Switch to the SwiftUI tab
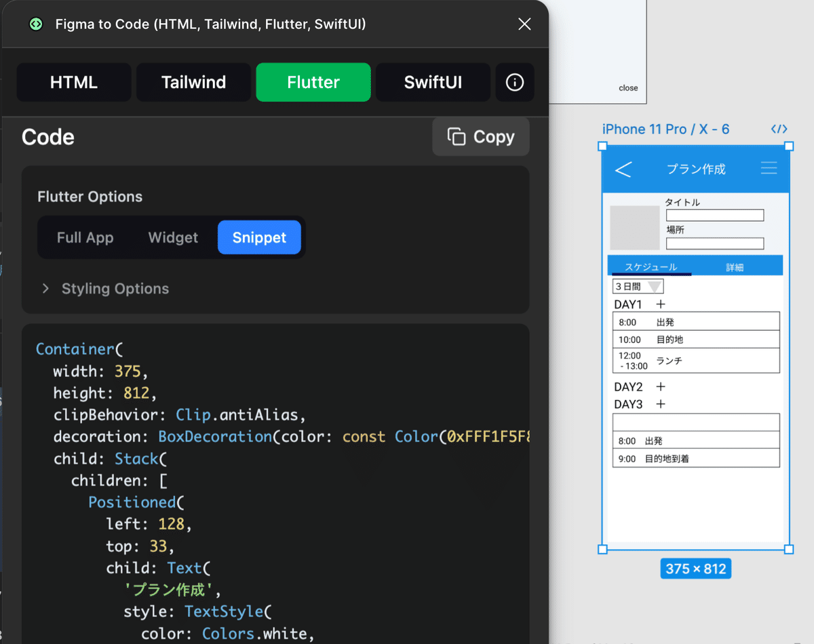 (x=432, y=82)
